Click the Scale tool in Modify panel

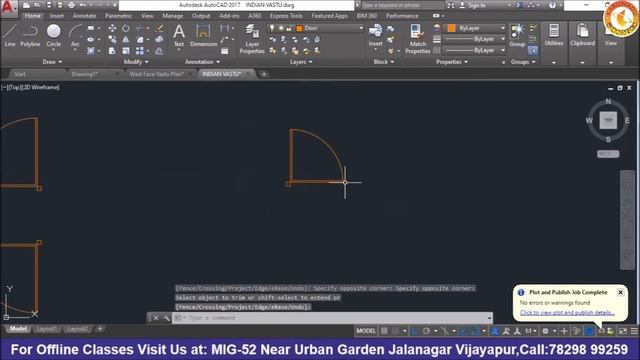(126, 51)
